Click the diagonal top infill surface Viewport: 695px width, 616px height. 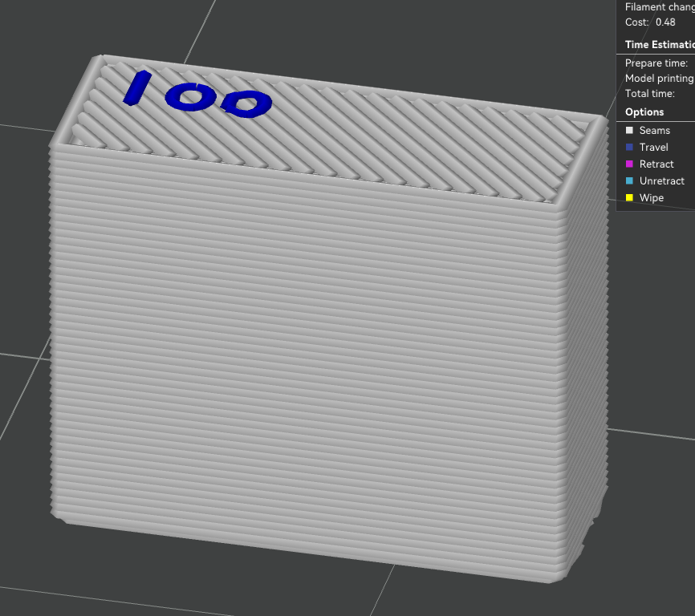click(328, 133)
